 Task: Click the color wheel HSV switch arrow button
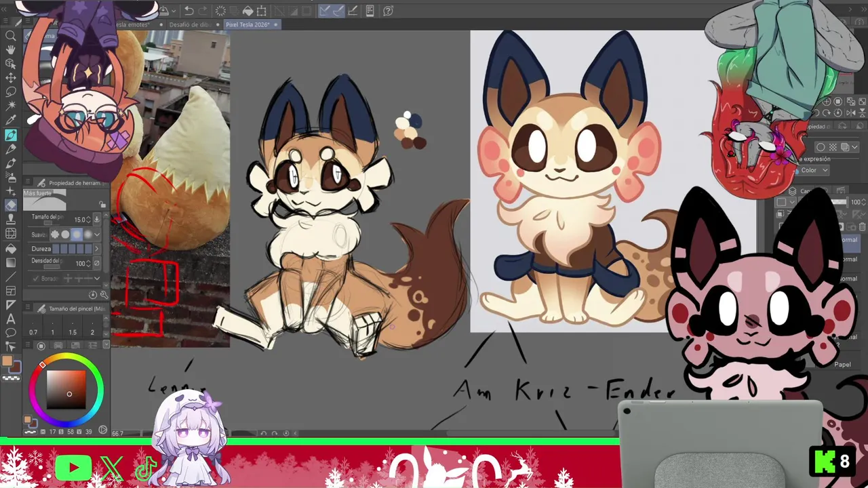[x=102, y=430]
